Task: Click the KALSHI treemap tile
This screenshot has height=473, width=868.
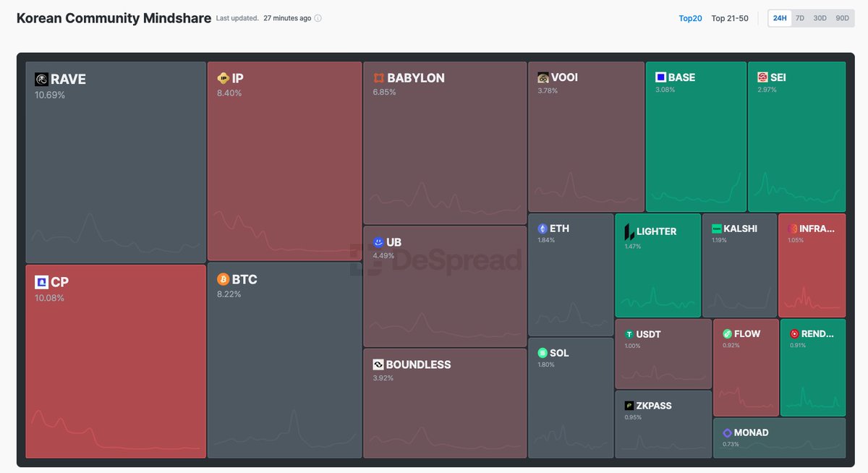Action: (x=739, y=265)
